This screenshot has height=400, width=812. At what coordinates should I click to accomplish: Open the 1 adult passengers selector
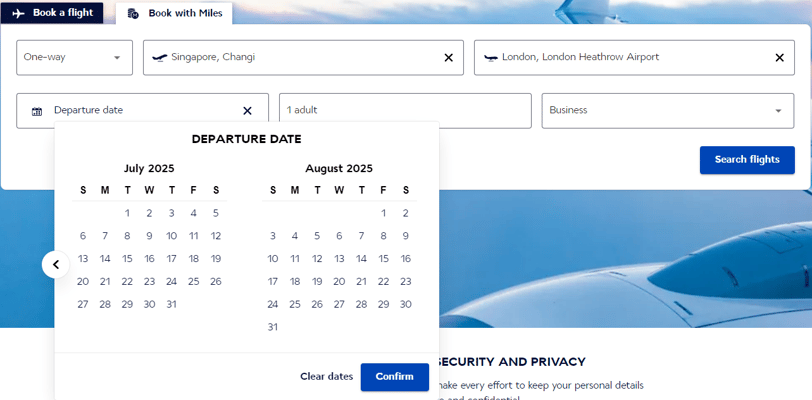pyautogui.click(x=405, y=110)
